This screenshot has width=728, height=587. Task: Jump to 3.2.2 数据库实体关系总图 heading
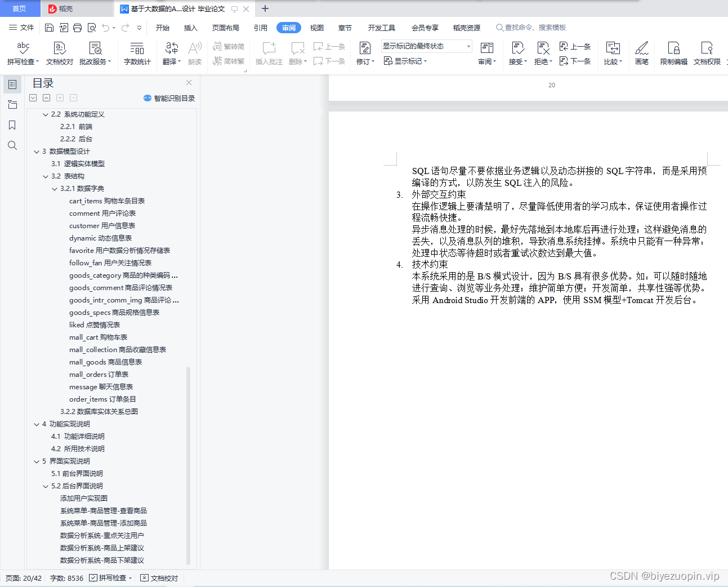99,412
